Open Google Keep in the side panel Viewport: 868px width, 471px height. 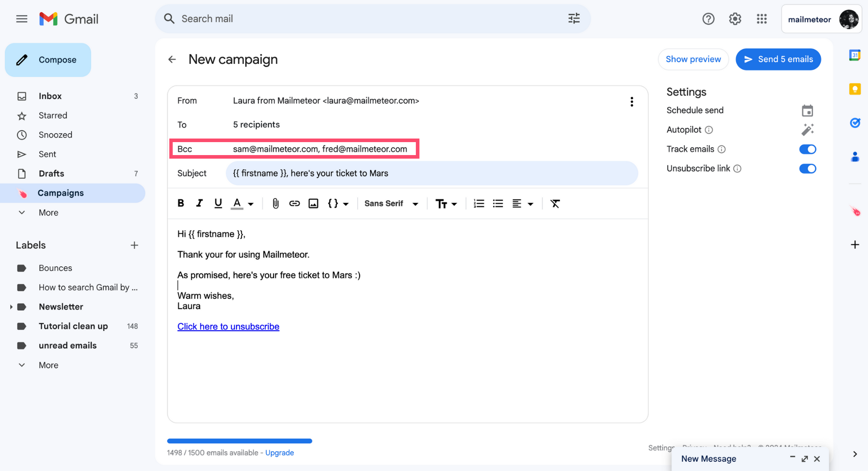coord(855,89)
